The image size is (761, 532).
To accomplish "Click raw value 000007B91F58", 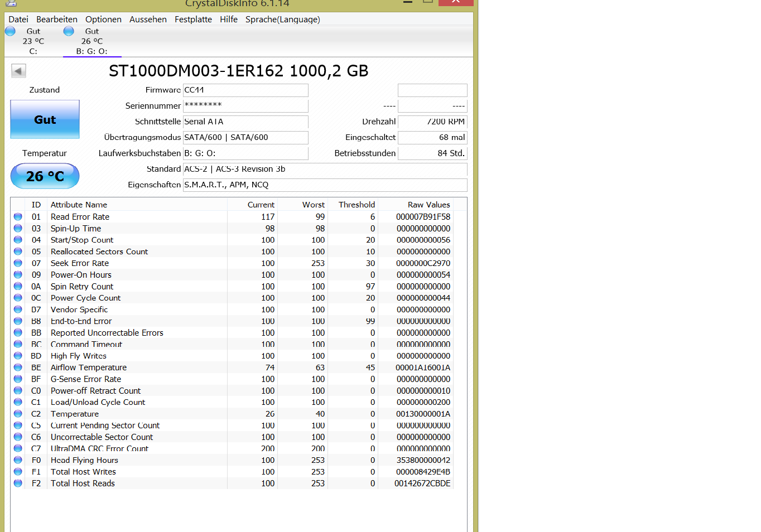I will 423,217.
